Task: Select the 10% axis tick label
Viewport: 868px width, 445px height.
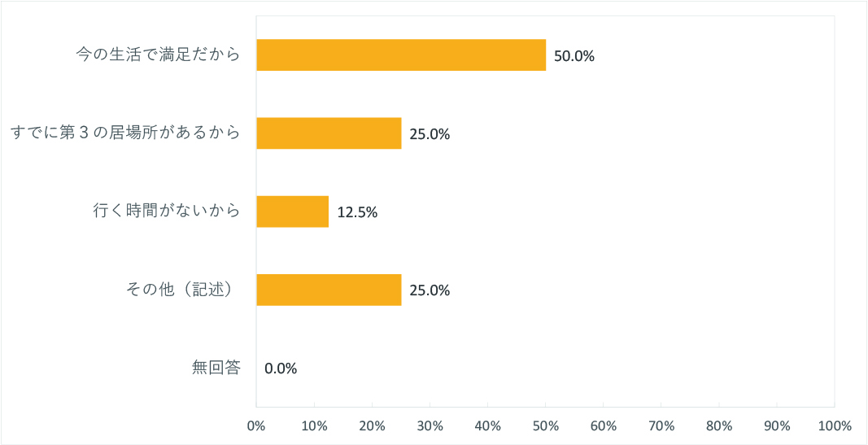Action: pyautogui.click(x=314, y=426)
